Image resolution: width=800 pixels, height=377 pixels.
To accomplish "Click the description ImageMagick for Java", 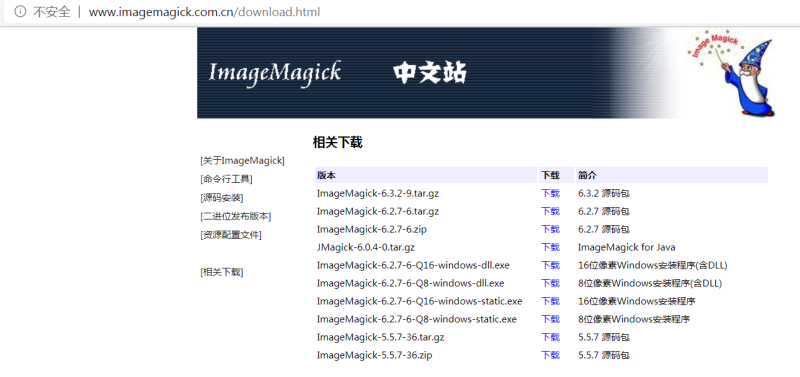I will pos(627,247).
